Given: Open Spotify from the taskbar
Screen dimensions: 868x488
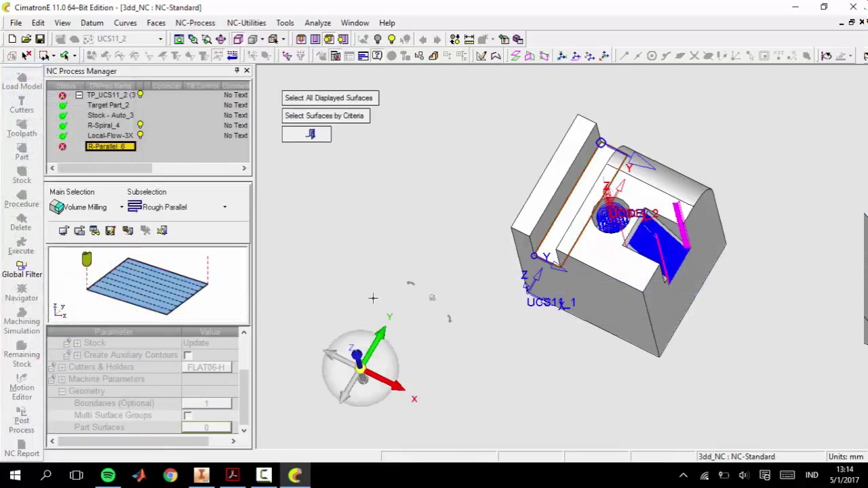Looking at the screenshot, I should (108, 475).
